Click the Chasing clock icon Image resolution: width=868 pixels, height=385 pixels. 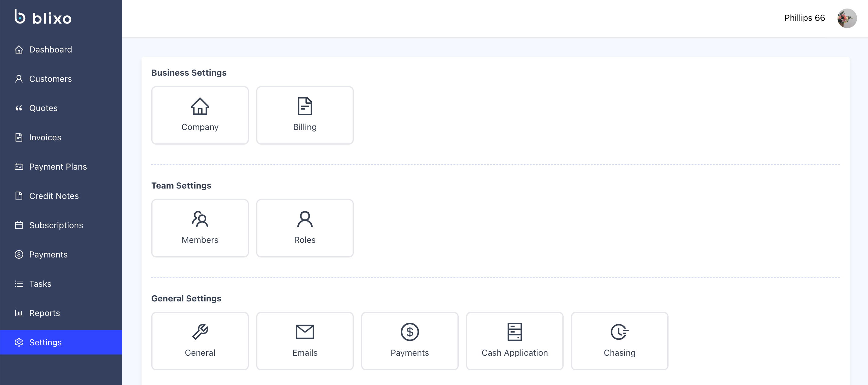[619, 332]
